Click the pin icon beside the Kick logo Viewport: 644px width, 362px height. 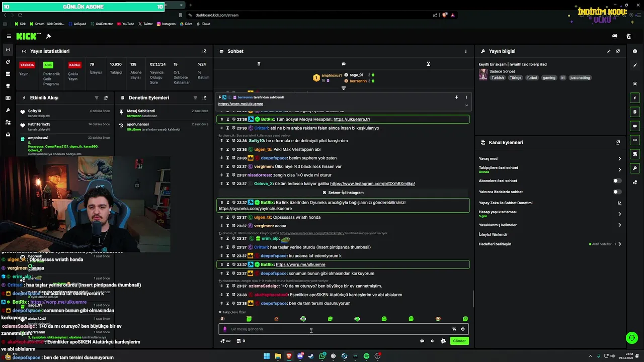pyautogui.click(x=48, y=36)
